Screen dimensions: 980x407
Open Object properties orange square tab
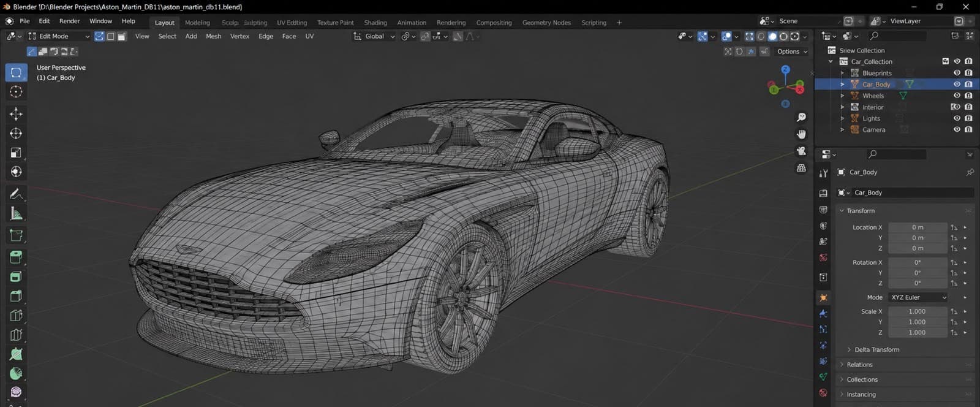pos(823,298)
